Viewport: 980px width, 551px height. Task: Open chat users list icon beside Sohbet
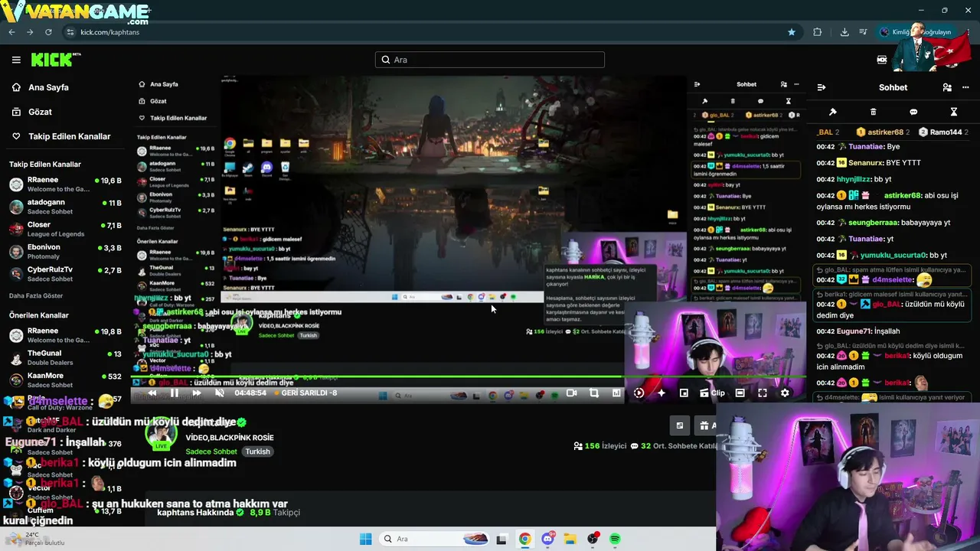coord(947,87)
